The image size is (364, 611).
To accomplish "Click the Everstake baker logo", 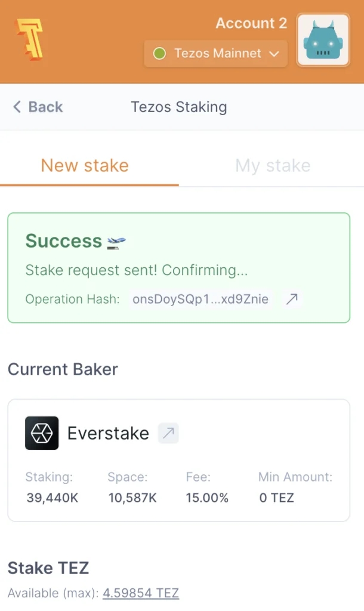I will click(42, 433).
